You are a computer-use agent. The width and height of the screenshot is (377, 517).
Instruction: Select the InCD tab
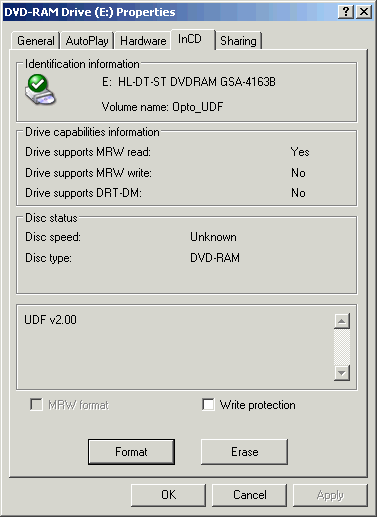[193, 39]
